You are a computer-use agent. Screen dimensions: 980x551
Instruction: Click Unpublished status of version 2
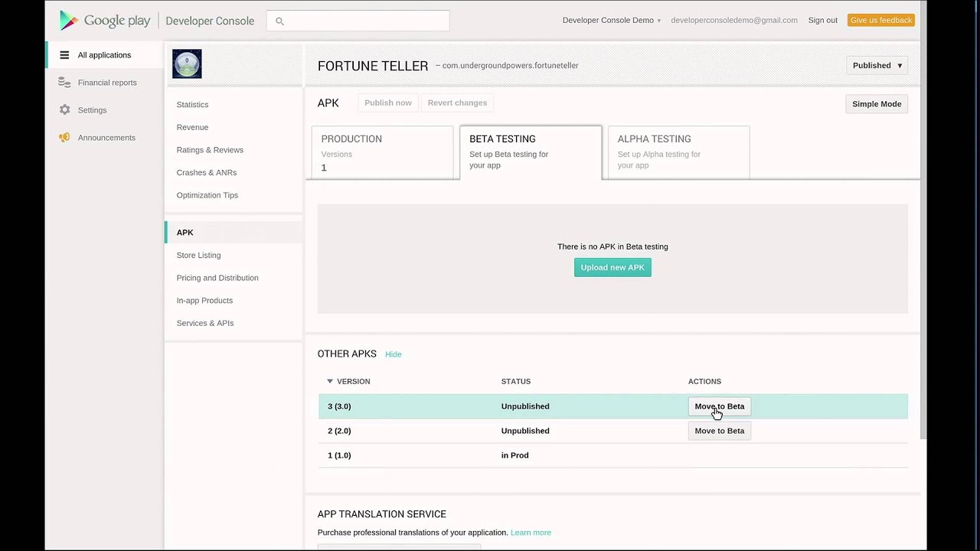tap(525, 431)
